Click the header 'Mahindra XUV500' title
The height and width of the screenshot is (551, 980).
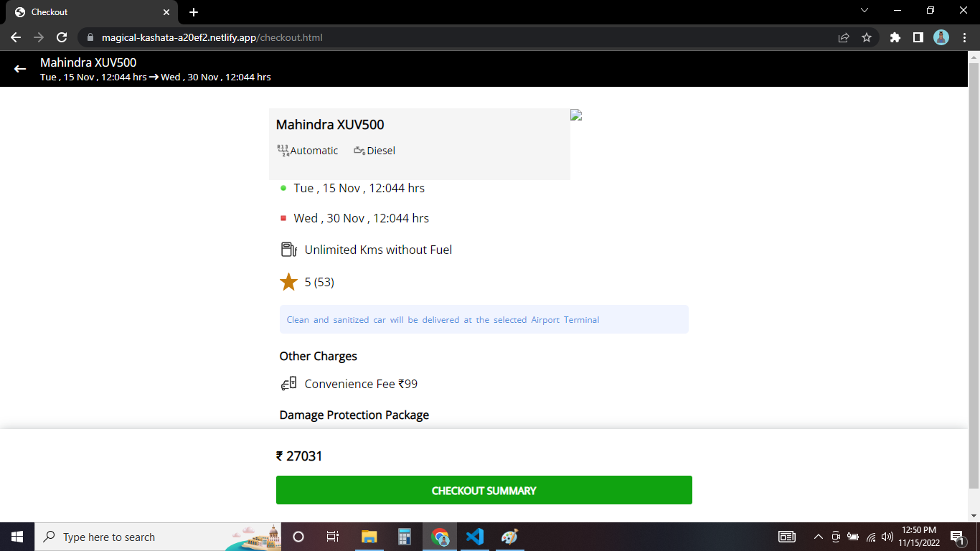(88, 62)
